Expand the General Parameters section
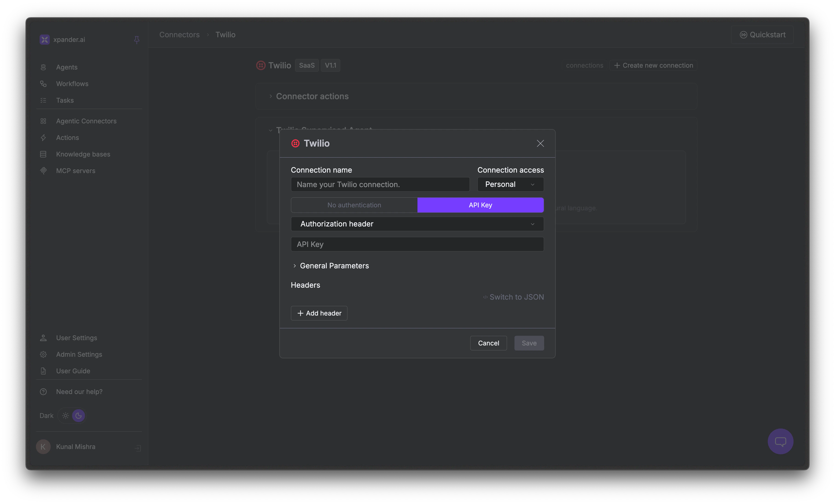Viewport: 835px width, 504px height. [334, 266]
